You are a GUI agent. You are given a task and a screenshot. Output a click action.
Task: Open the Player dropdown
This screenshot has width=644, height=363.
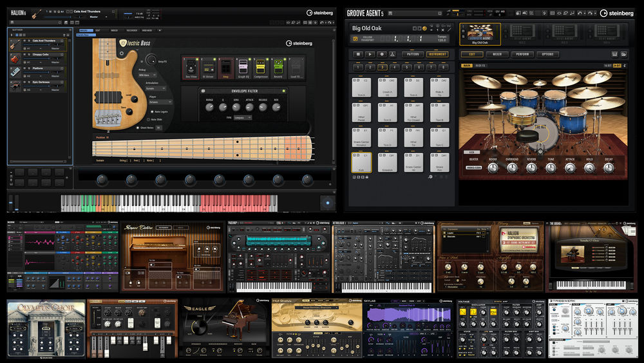tap(160, 102)
